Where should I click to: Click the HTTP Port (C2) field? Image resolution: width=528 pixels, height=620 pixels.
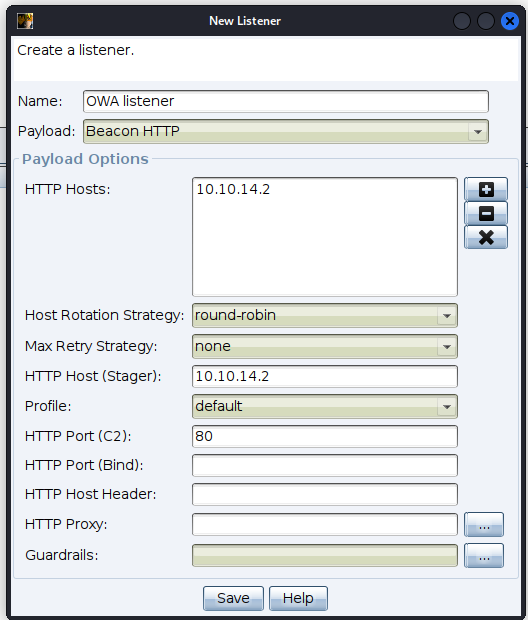(325, 437)
